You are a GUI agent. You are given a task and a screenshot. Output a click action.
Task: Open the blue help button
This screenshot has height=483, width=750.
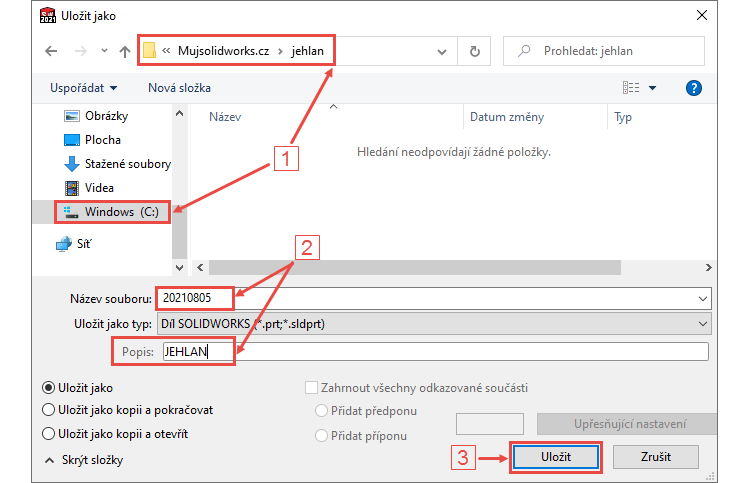coord(694,88)
